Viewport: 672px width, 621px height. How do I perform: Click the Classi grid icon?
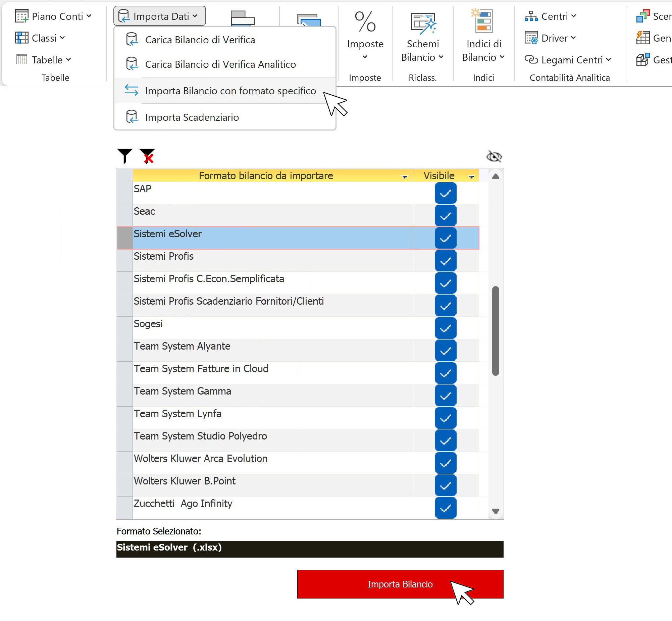point(22,38)
